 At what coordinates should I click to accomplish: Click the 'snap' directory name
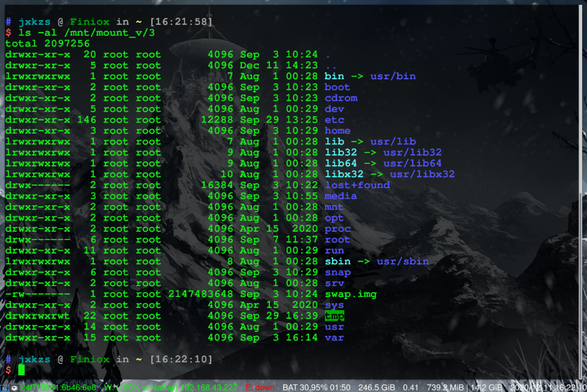click(x=338, y=273)
